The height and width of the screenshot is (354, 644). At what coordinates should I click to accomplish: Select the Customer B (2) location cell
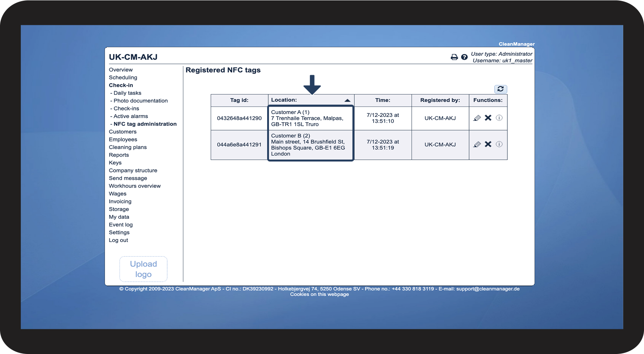tap(311, 145)
